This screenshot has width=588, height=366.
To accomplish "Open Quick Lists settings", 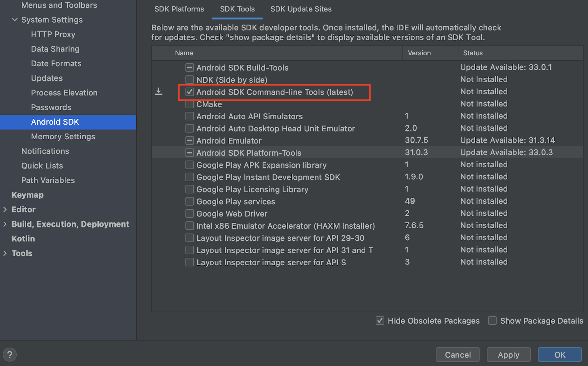I will 42,166.
